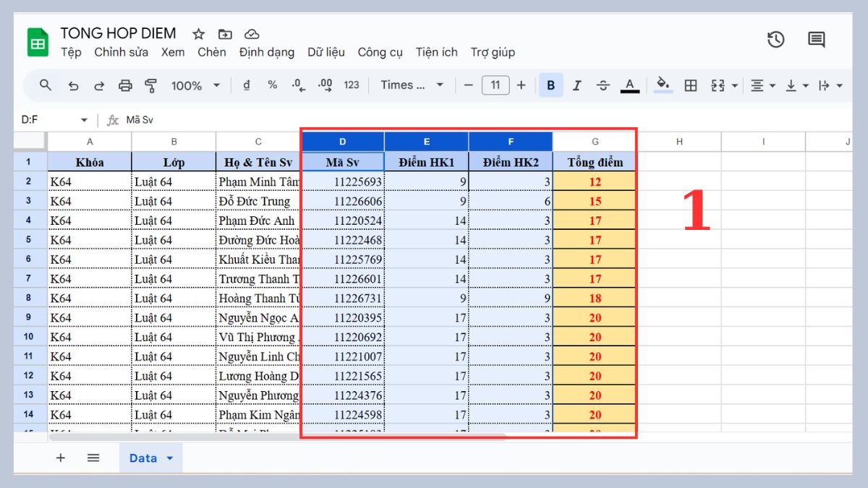868x488 pixels.
Task: Open the text color picker
Action: [x=629, y=85]
